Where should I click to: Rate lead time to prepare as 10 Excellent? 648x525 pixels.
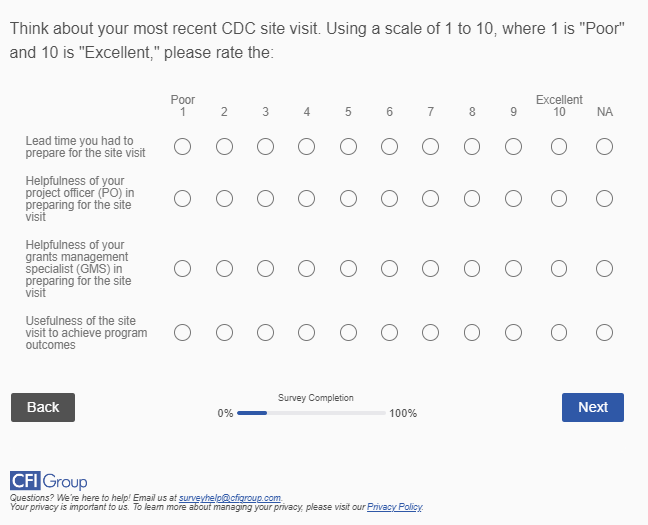click(559, 147)
